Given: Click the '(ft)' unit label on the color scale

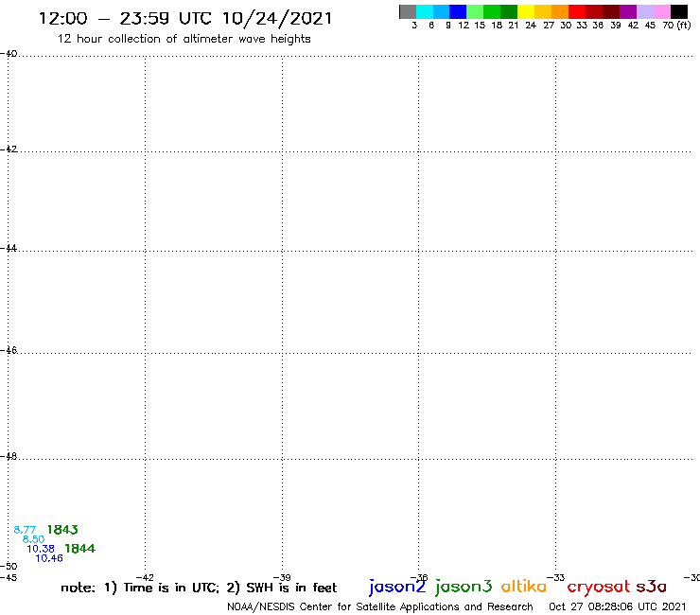Looking at the screenshot, I should 684,26.
